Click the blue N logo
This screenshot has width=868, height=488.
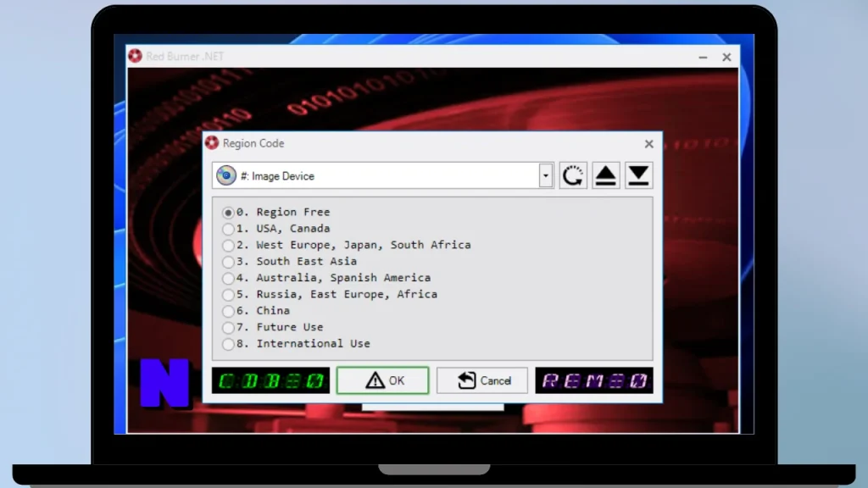164,383
